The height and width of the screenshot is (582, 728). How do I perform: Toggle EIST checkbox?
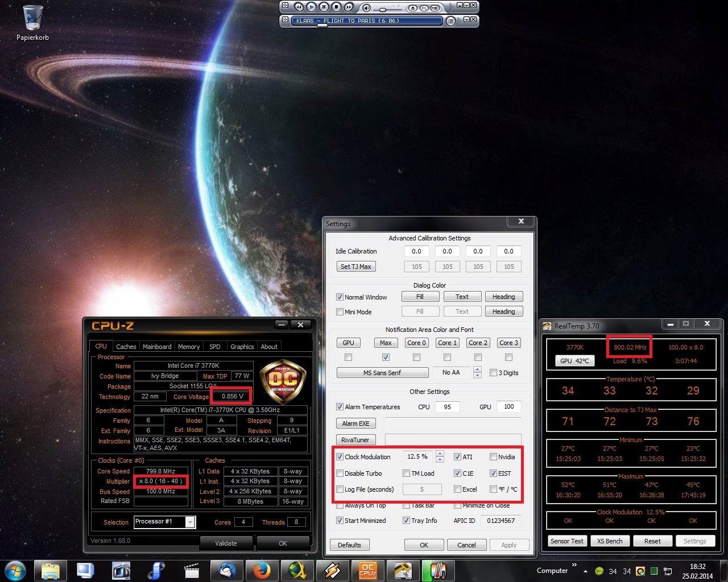click(493, 473)
